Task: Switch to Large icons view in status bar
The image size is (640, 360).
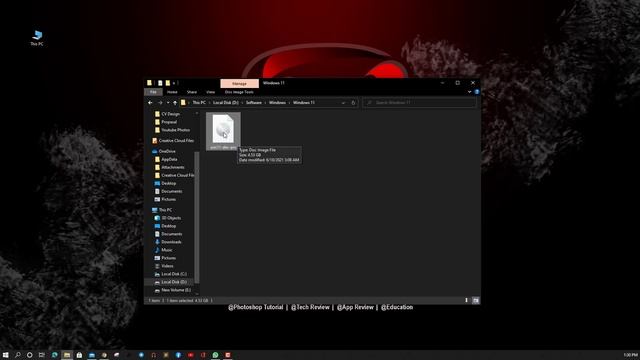Action: point(476,301)
